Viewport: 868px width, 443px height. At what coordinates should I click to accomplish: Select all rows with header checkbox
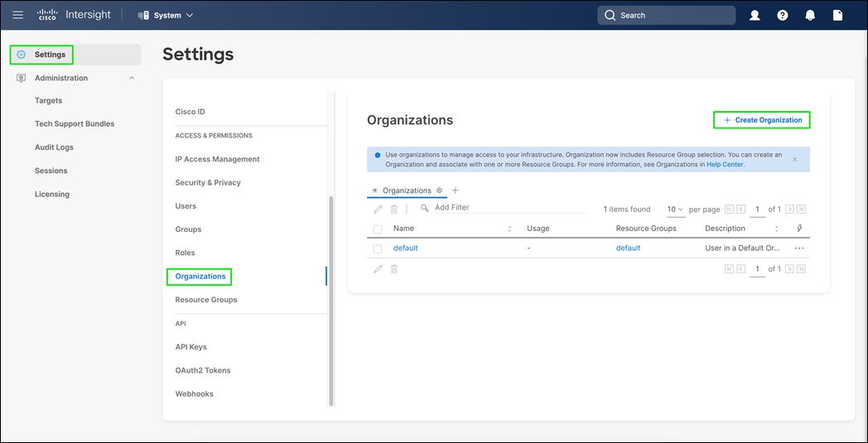click(x=378, y=229)
